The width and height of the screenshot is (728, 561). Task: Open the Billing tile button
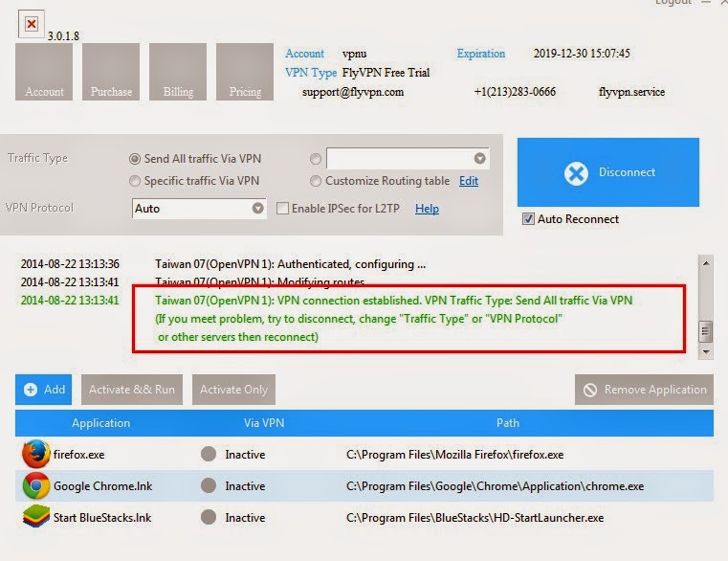point(178,72)
